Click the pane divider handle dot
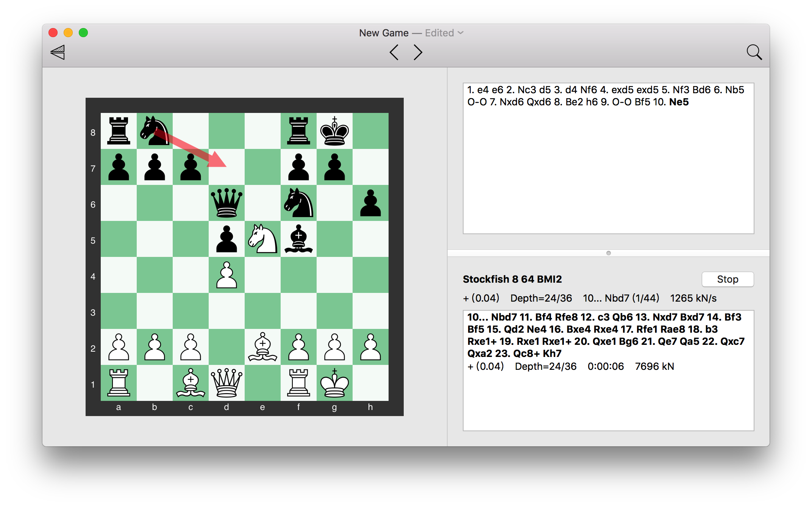The height and width of the screenshot is (507, 812). (x=608, y=253)
